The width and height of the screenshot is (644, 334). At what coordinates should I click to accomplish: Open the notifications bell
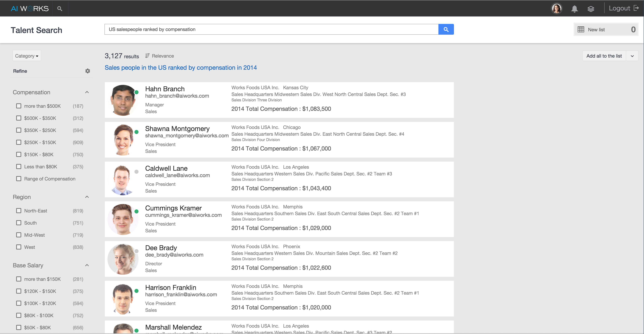click(574, 9)
